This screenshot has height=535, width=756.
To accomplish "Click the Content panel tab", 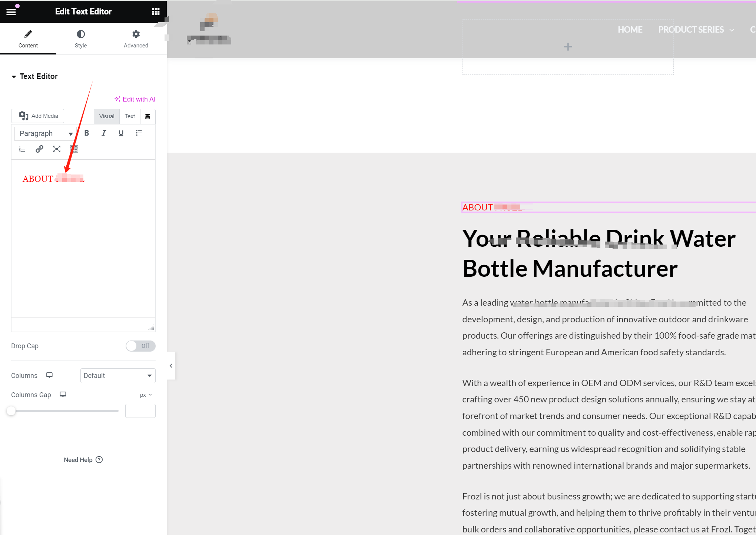I will pyautogui.click(x=29, y=39).
